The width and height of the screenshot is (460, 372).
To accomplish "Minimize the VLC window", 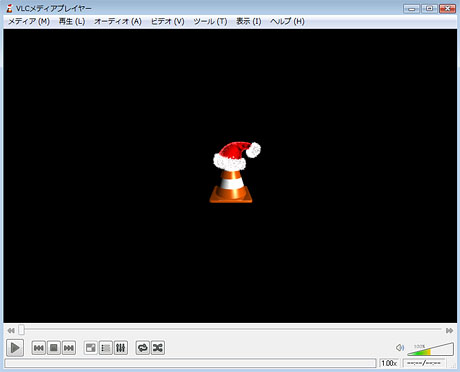I will (412, 9).
